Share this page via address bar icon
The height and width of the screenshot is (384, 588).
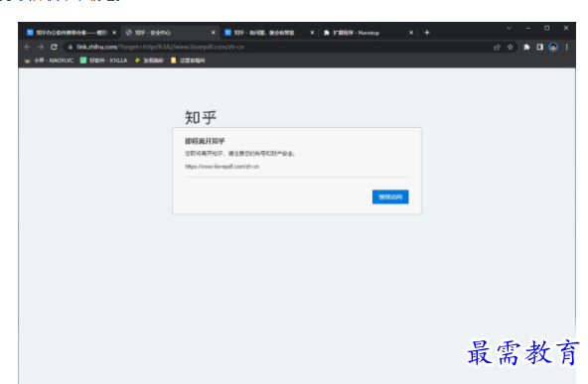[497, 48]
